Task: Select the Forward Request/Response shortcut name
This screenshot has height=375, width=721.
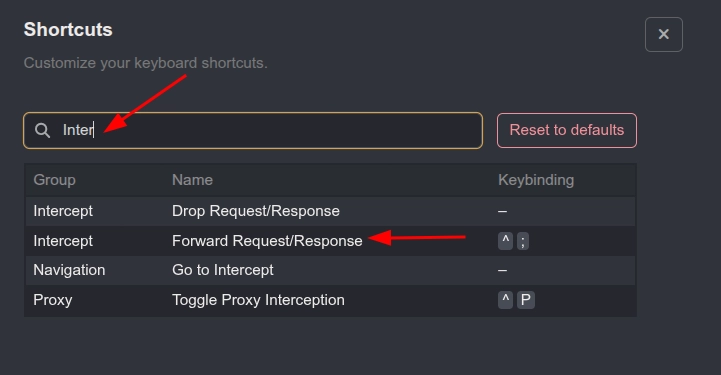Action: click(267, 241)
